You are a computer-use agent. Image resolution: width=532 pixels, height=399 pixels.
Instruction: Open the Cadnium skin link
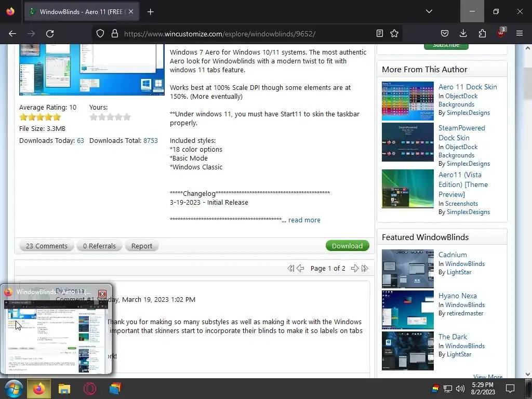tap(453, 255)
